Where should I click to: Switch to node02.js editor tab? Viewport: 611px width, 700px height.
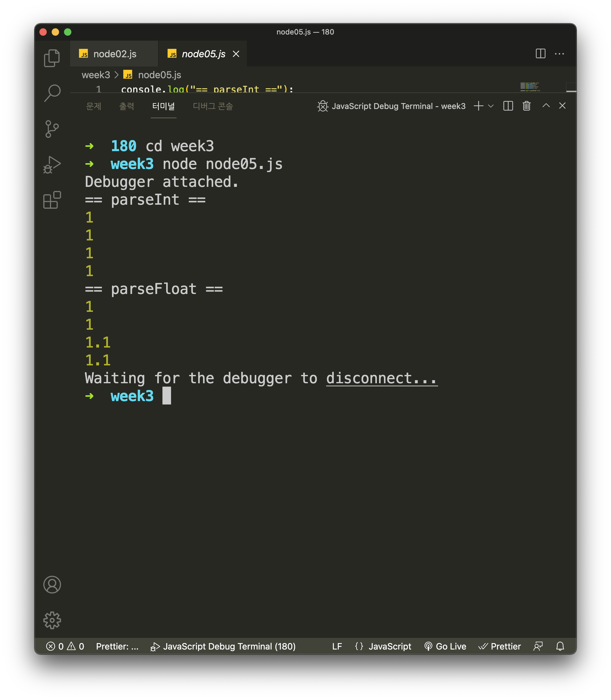coord(114,54)
